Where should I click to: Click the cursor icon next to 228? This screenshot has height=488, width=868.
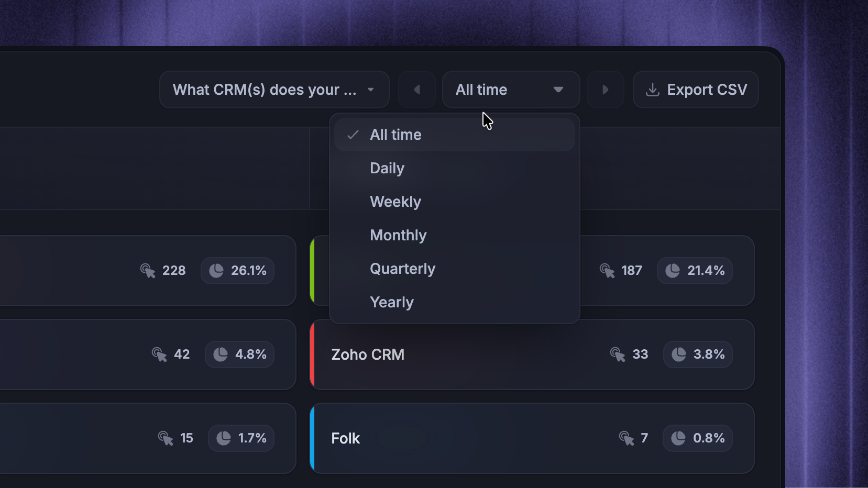148,271
